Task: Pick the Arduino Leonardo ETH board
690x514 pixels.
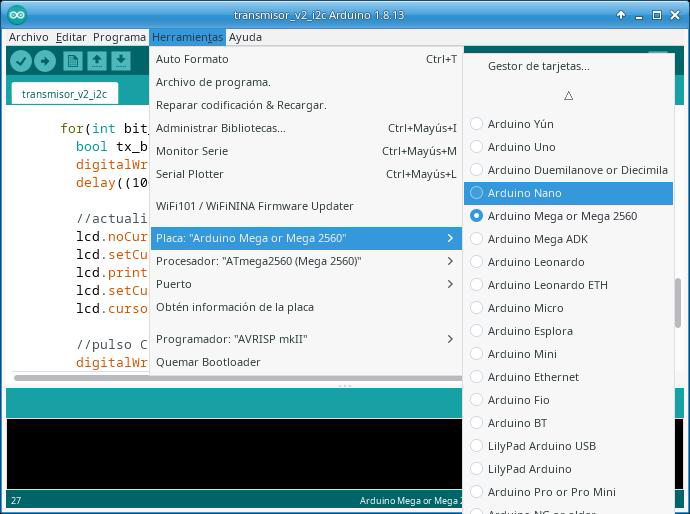Action: click(568, 285)
